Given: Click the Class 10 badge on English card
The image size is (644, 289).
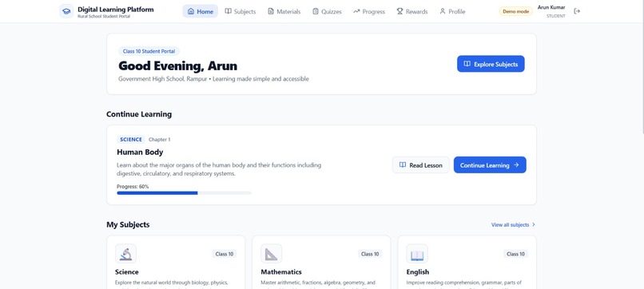Looking at the screenshot, I should tap(516, 254).
